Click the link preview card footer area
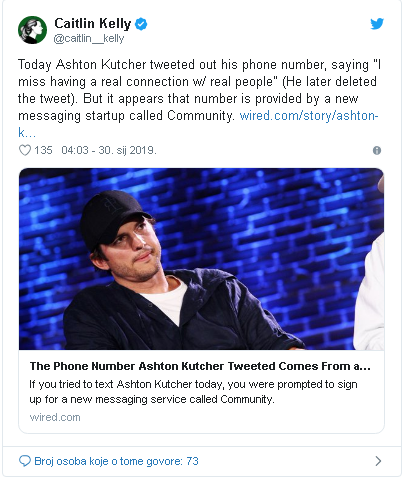The height and width of the screenshot is (479, 405). coord(201,392)
